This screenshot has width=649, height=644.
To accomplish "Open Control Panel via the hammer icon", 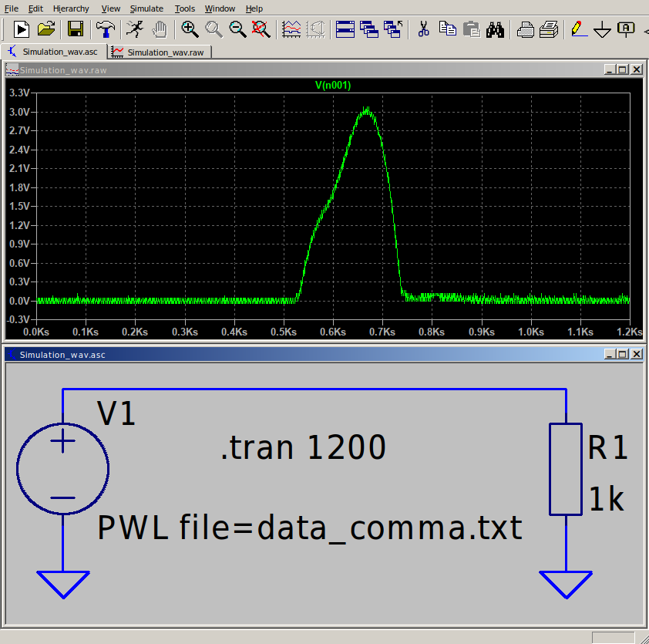I will point(106,29).
